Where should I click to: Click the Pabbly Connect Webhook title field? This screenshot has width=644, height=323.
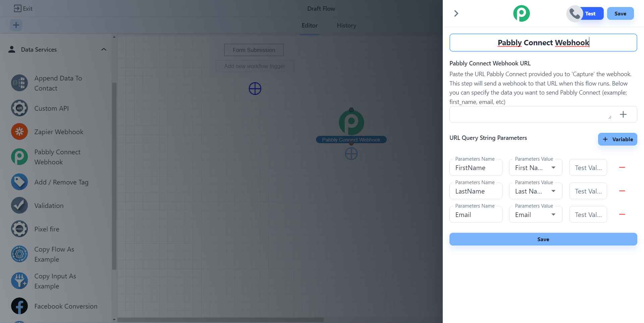coord(543,43)
